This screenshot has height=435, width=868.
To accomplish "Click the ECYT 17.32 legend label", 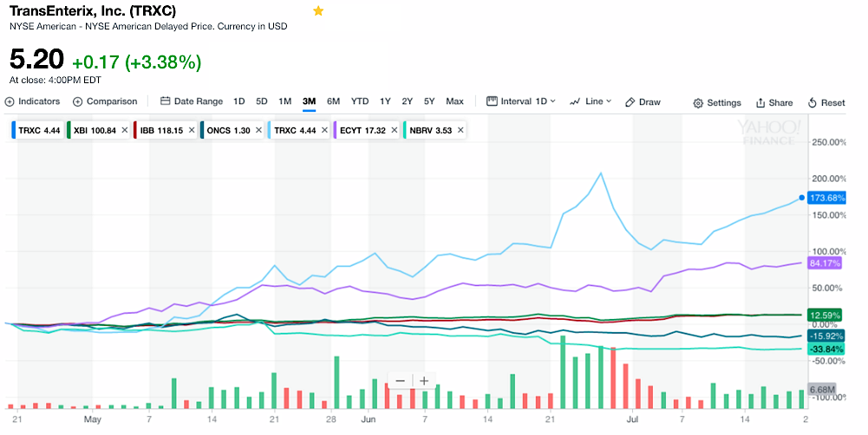I will click(363, 131).
